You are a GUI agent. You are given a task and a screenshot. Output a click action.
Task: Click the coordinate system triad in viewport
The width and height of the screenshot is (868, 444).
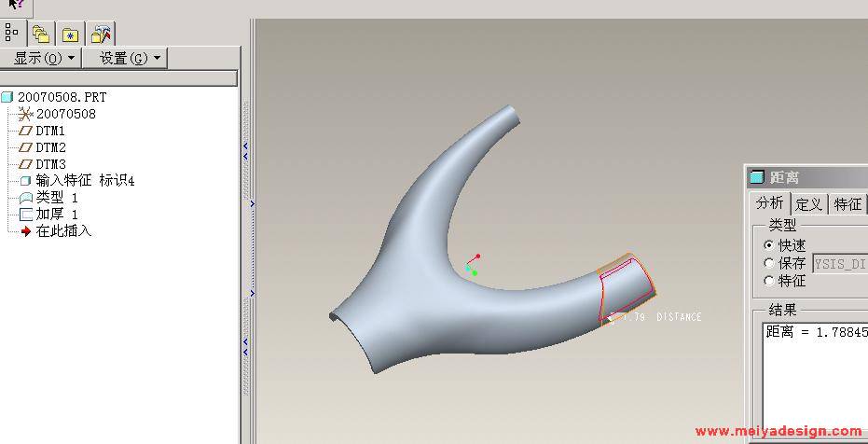473,265
